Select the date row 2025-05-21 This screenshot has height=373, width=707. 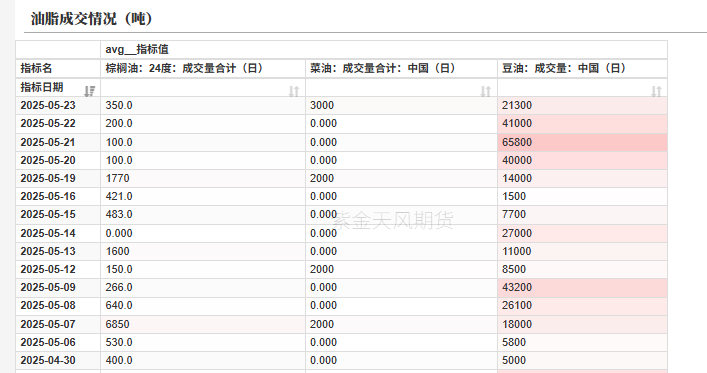point(58,143)
